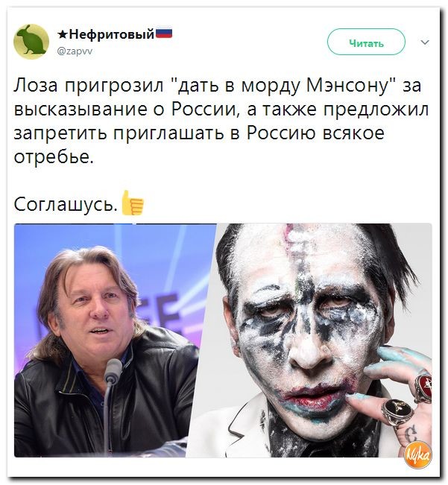
Task: Click the orange Nyka watermark logo
Action: point(418,454)
